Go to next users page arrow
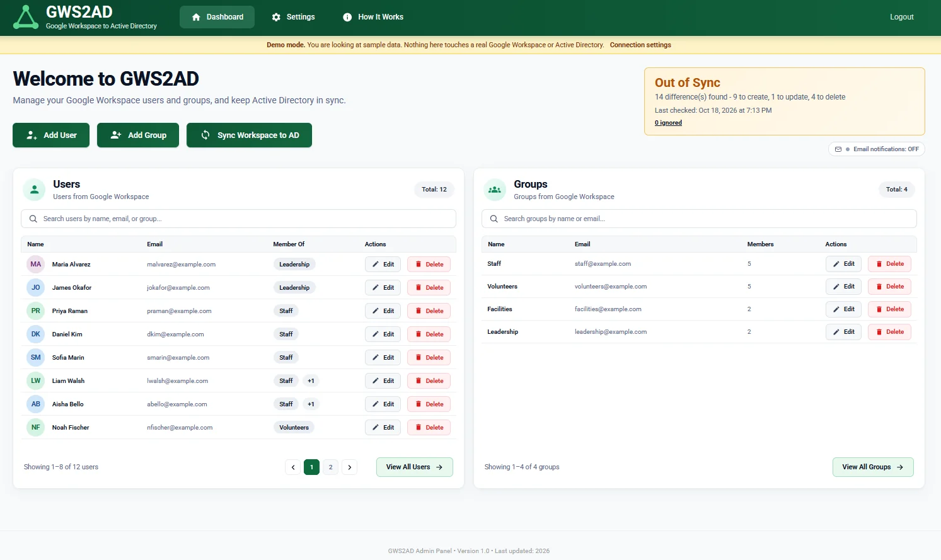The width and height of the screenshot is (941, 560). (349, 467)
